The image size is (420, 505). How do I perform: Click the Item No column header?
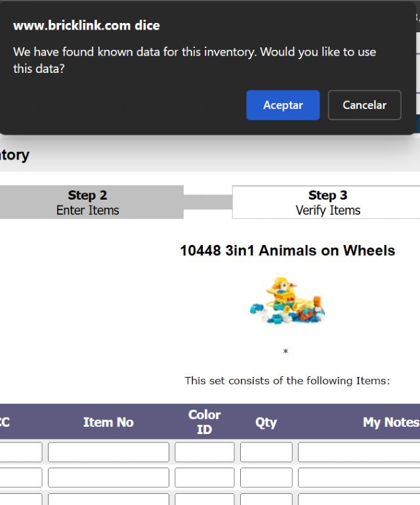point(108,422)
